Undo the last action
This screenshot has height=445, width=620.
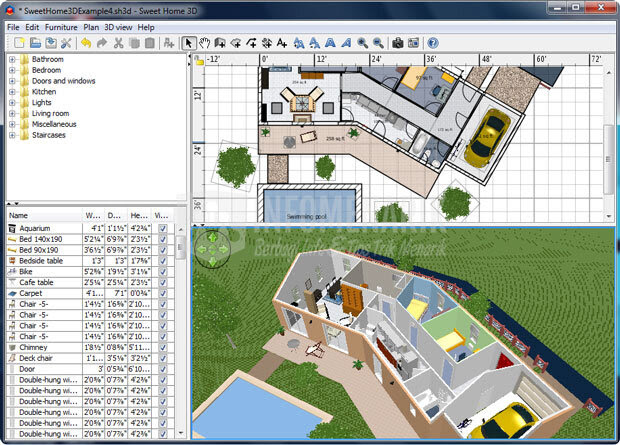86,43
